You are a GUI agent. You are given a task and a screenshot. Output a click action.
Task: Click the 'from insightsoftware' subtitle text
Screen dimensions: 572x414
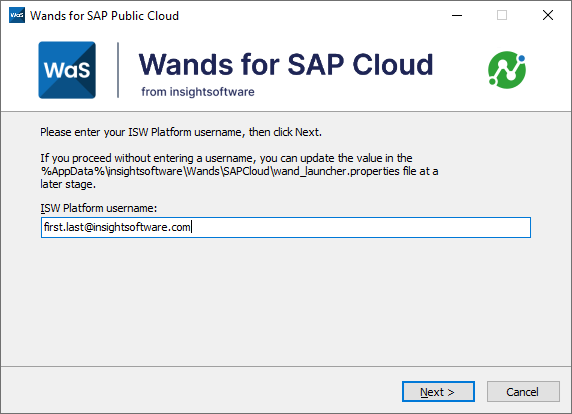coord(198,92)
